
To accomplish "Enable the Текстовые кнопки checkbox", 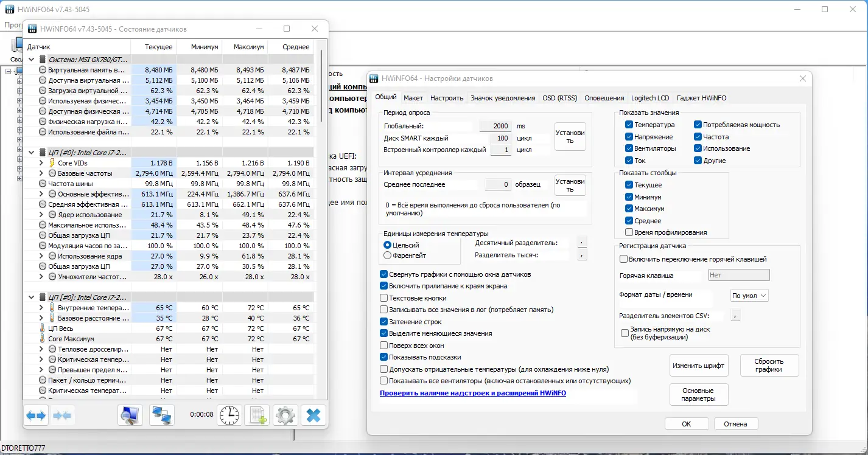I will click(383, 298).
